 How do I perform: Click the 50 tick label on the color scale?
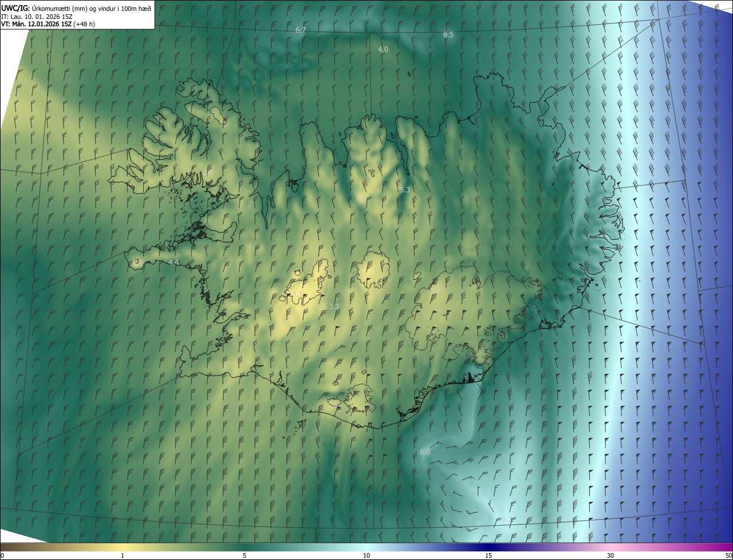pos(728,555)
